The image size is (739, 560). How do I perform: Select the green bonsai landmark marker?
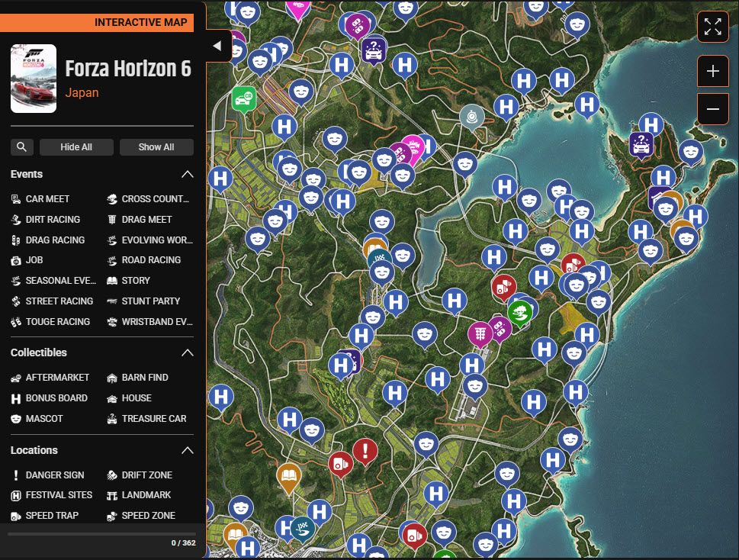520,313
